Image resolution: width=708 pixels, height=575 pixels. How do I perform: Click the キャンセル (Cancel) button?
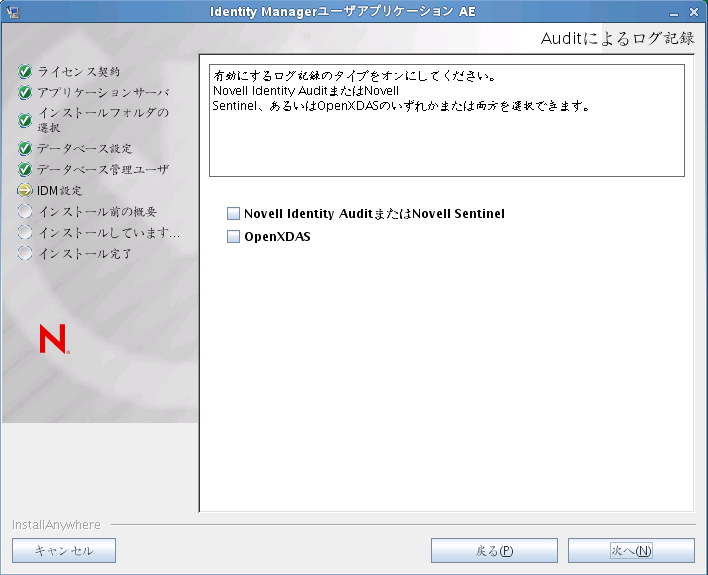tap(64, 550)
